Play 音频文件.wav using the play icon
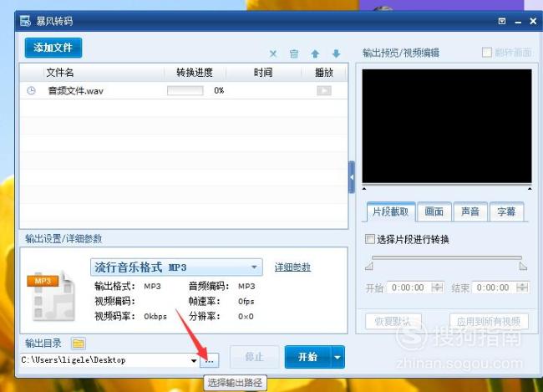Image resolution: width=543 pixels, height=392 pixels. [x=324, y=90]
